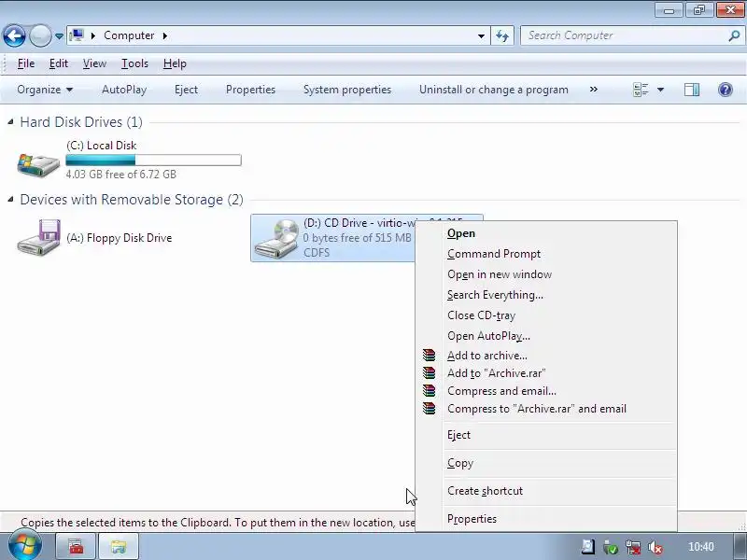
Task: Open the Organize dropdown
Action: click(x=45, y=90)
